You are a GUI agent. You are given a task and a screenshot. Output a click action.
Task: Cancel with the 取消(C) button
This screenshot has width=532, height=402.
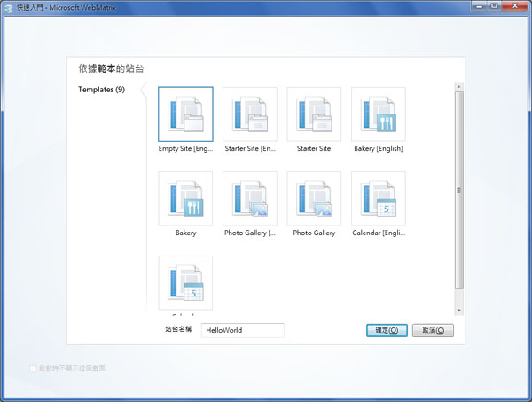click(433, 330)
